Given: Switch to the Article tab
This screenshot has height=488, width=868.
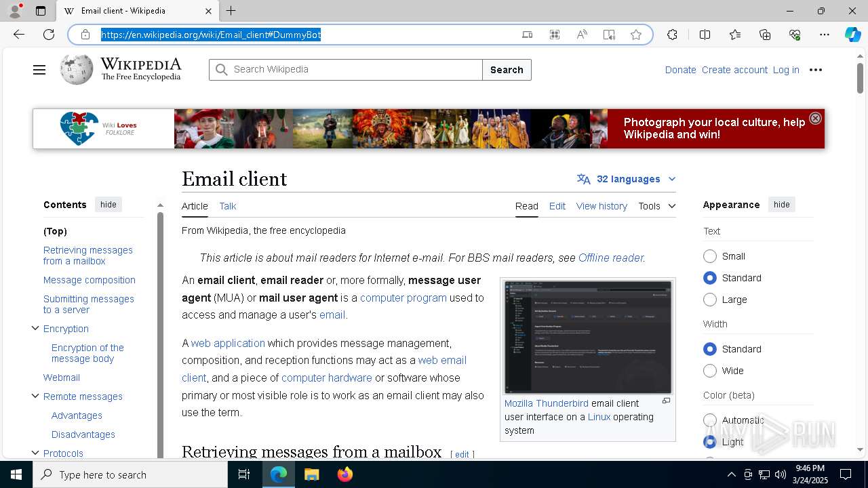Looking at the screenshot, I should (195, 206).
